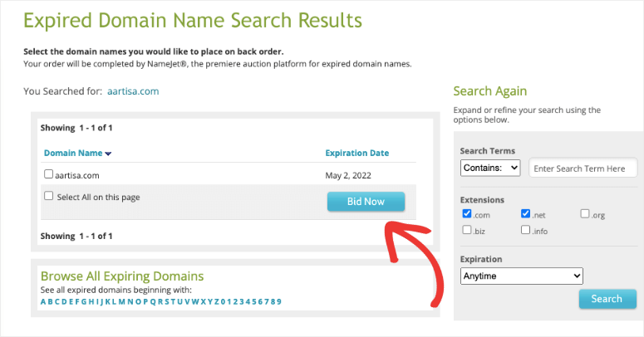This screenshot has height=337, width=644.
Task: Click the Domain Name sort arrow
Action: coord(108,154)
